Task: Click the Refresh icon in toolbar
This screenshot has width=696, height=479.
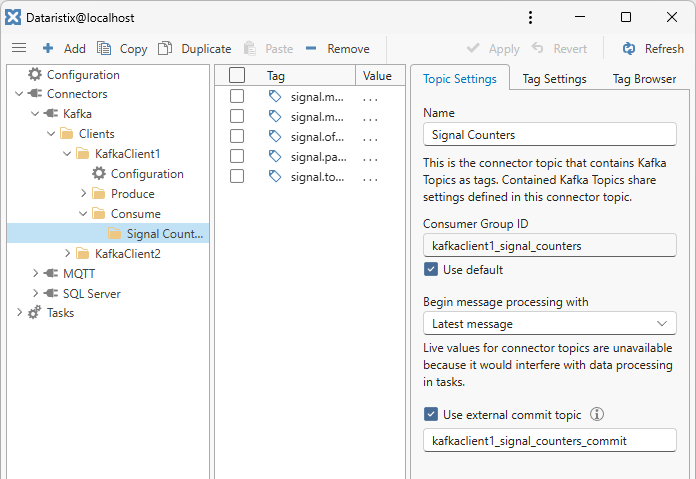Action: 629,48
